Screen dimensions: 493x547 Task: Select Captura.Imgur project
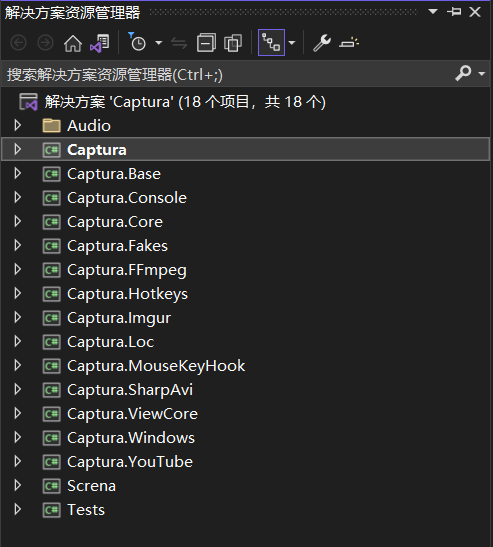click(119, 319)
